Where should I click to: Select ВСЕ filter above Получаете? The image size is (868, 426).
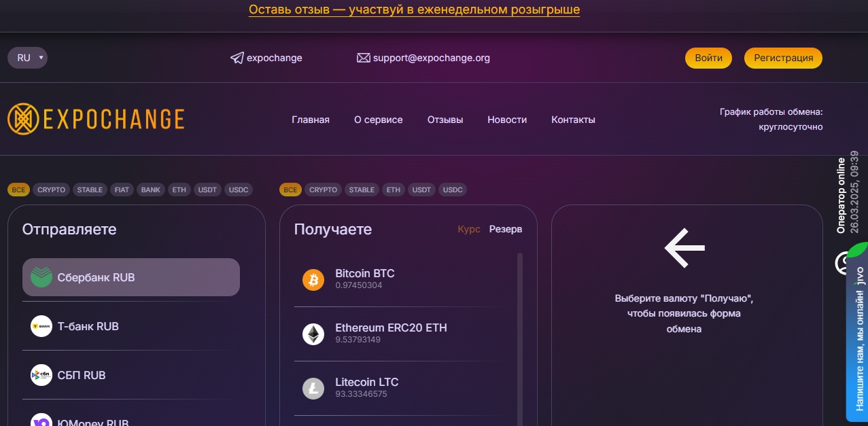click(290, 190)
